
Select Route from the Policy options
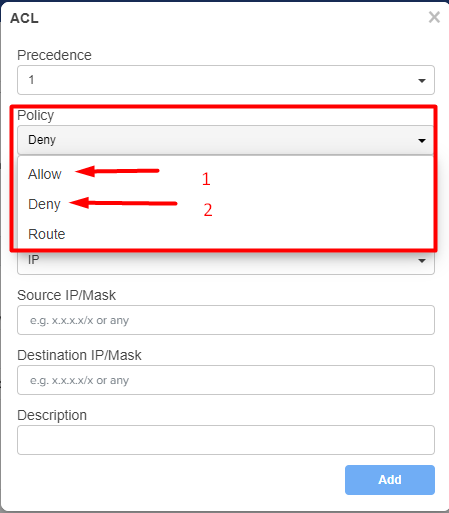pos(47,234)
